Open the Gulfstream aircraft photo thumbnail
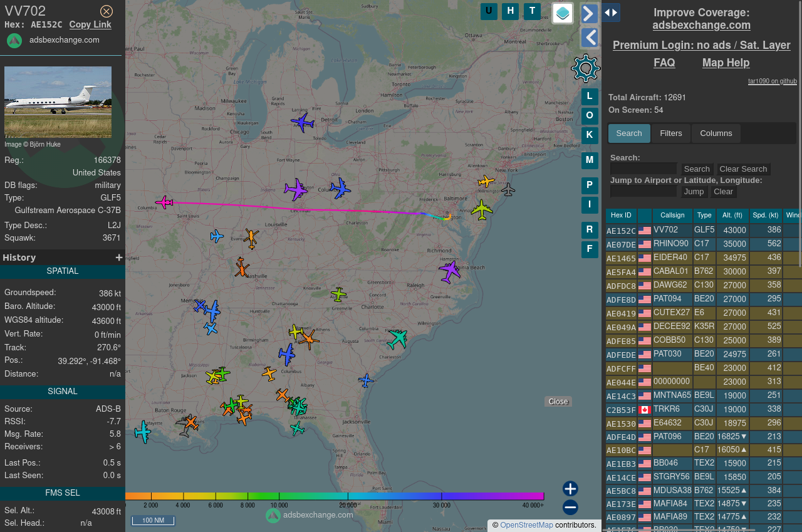 click(58, 102)
